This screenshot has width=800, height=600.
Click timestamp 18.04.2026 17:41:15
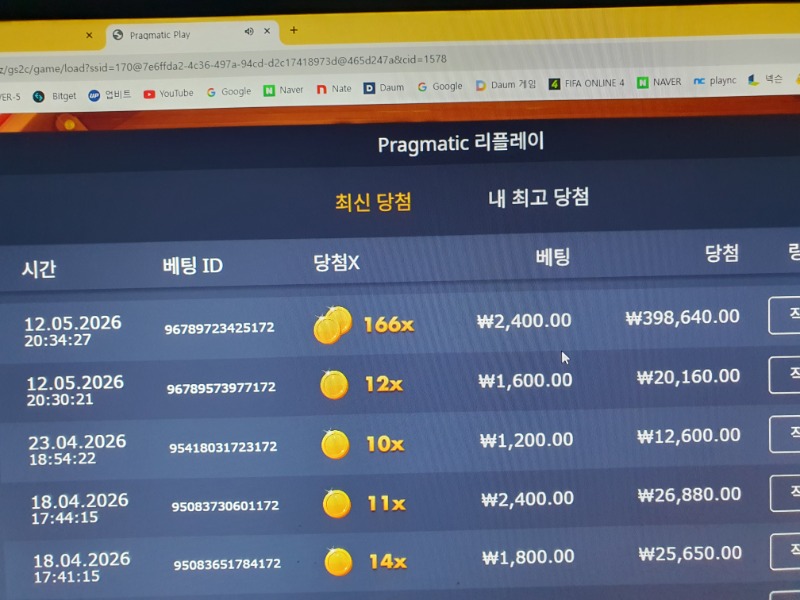point(82,567)
